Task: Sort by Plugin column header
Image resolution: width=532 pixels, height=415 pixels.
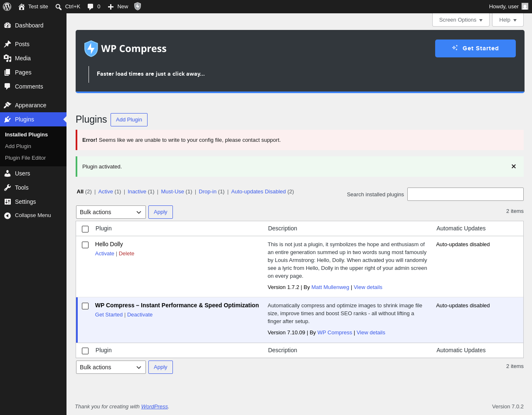Action: (x=103, y=228)
